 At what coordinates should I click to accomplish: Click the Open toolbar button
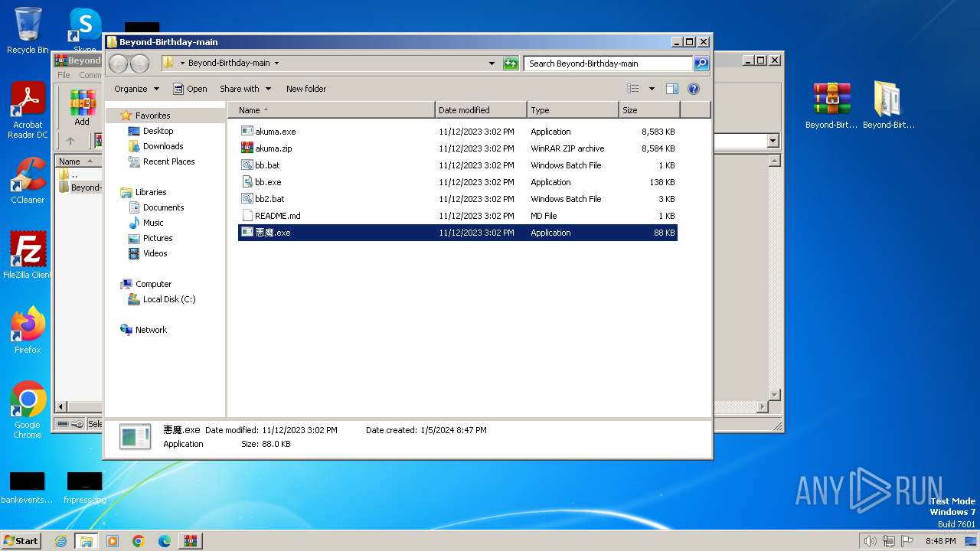190,89
